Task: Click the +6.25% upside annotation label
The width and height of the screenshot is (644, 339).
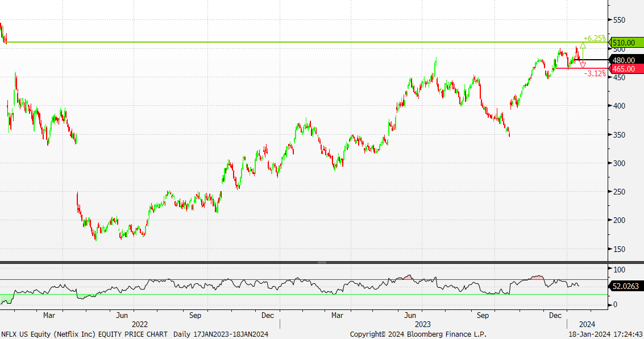Action: [x=595, y=38]
